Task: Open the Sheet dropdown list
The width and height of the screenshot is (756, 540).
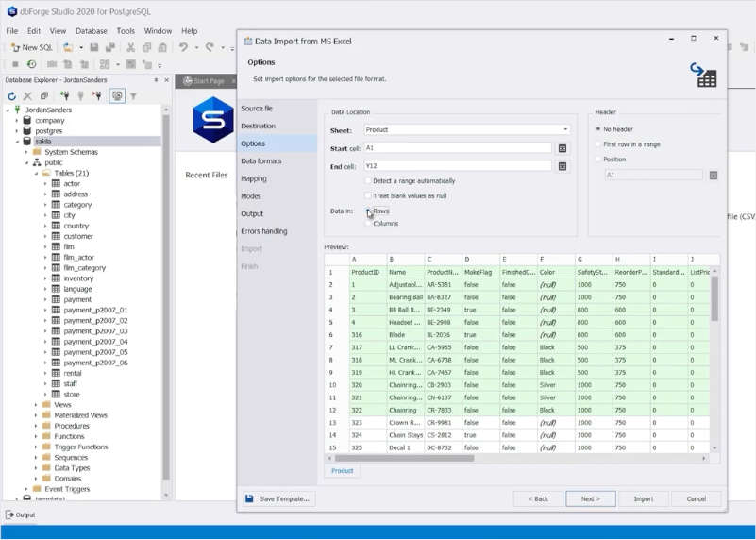Action: pyautogui.click(x=565, y=130)
